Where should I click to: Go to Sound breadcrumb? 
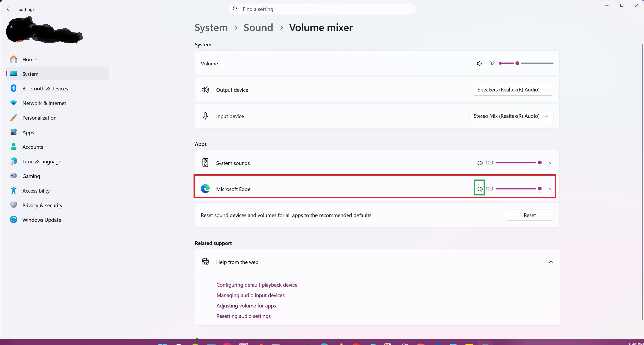coord(258,28)
